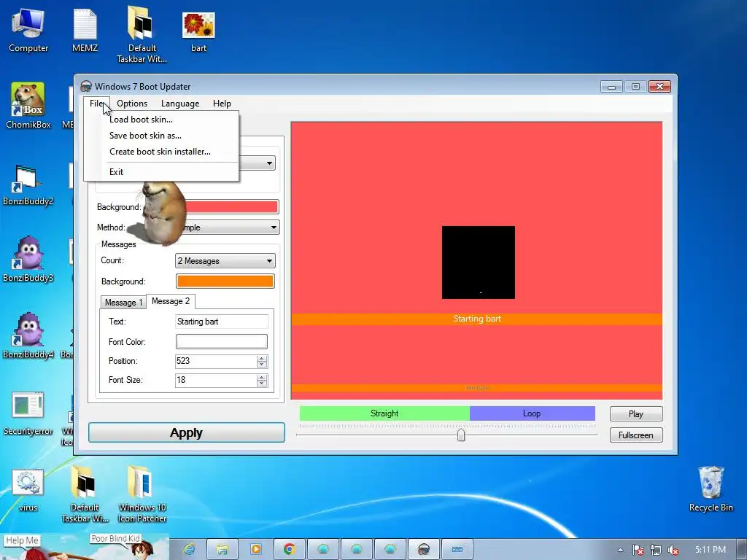Pick the orange Messages Background color swatch
The height and width of the screenshot is (560, 747).
point(225,281)
